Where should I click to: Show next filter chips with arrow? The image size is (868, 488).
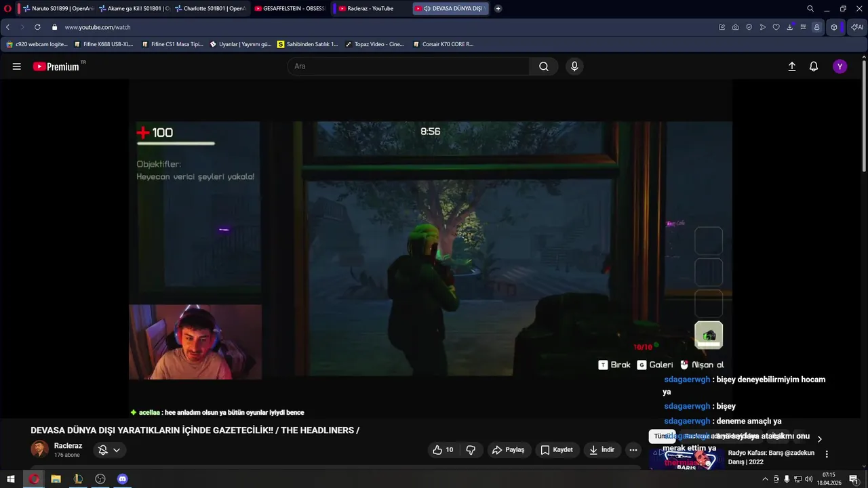tap(819, 439)
